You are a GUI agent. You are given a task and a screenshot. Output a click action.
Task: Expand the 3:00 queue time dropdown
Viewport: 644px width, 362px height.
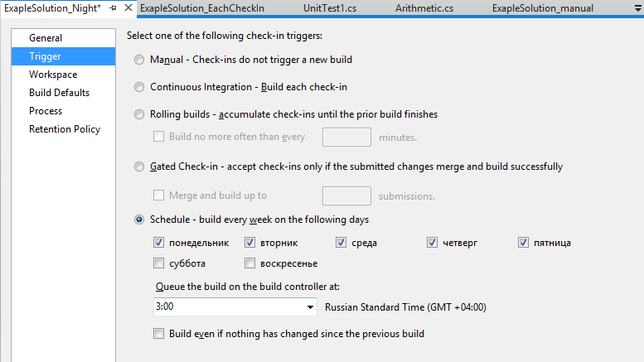pyautogui.click(x=310, y=307)
